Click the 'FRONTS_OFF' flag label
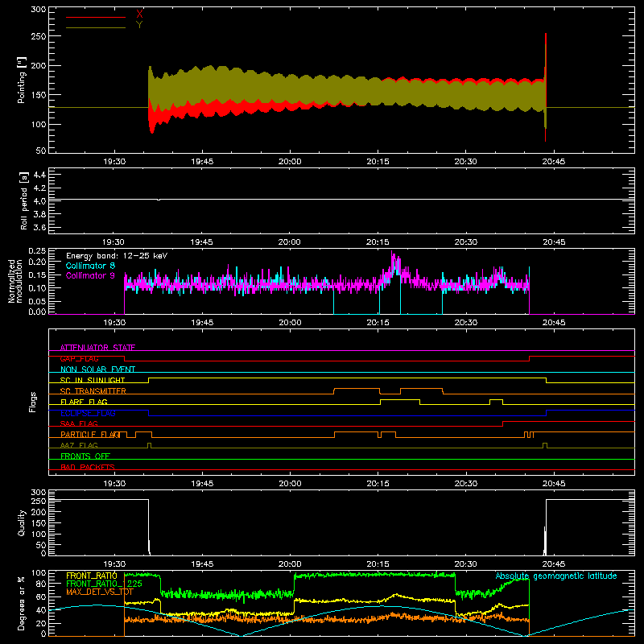The width and height of the screenshot is (644, 644). click(85, 456)
